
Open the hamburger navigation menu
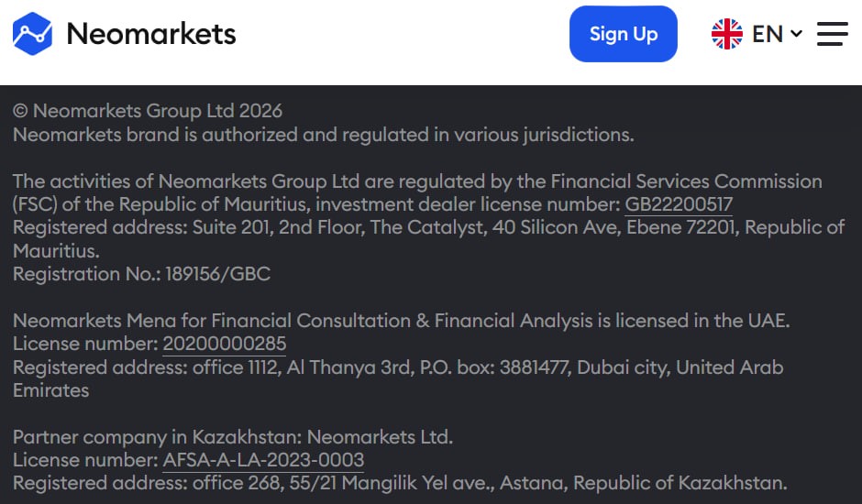coord(833,34)
